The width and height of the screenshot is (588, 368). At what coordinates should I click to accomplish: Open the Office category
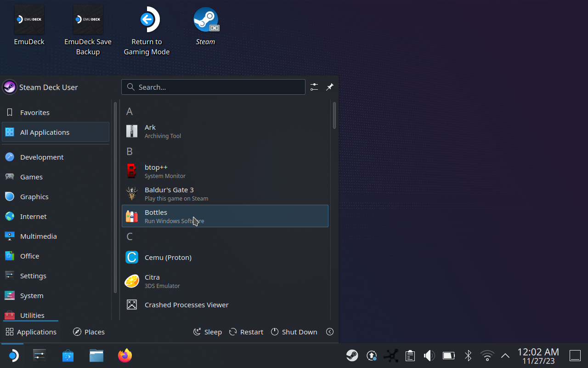[56, 256]
